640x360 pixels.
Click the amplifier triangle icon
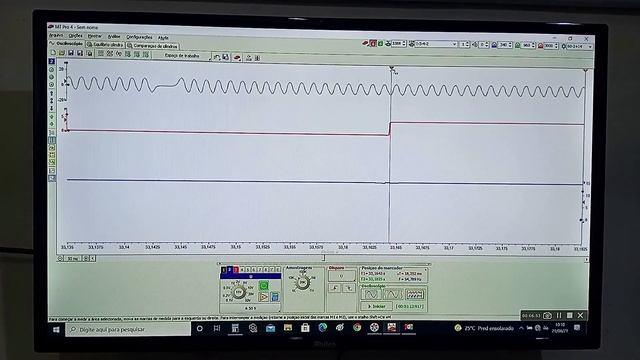click(x=264, y=297)
